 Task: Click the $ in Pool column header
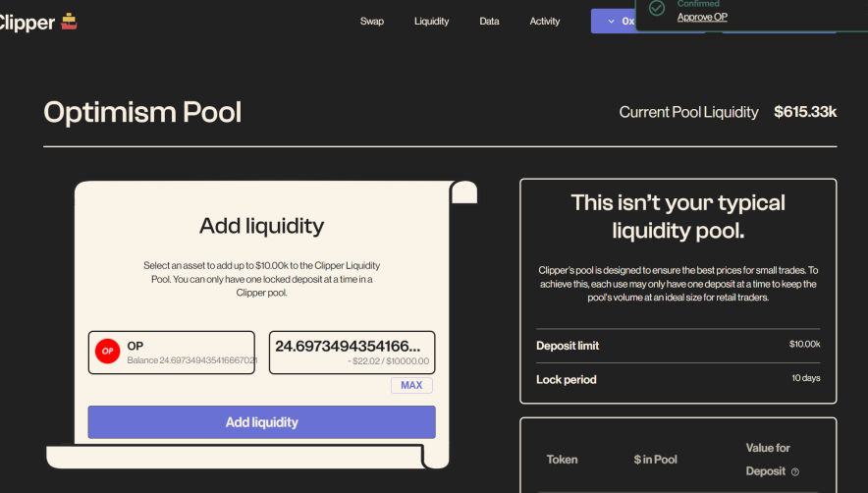point(656,460)
